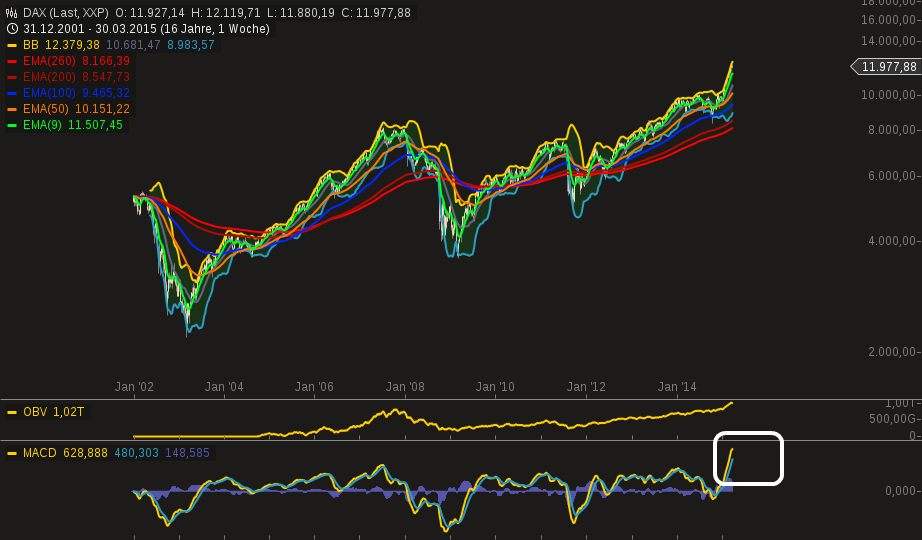Click the blue EMA(100) legend color marker
922x540 pixels.
12,93
